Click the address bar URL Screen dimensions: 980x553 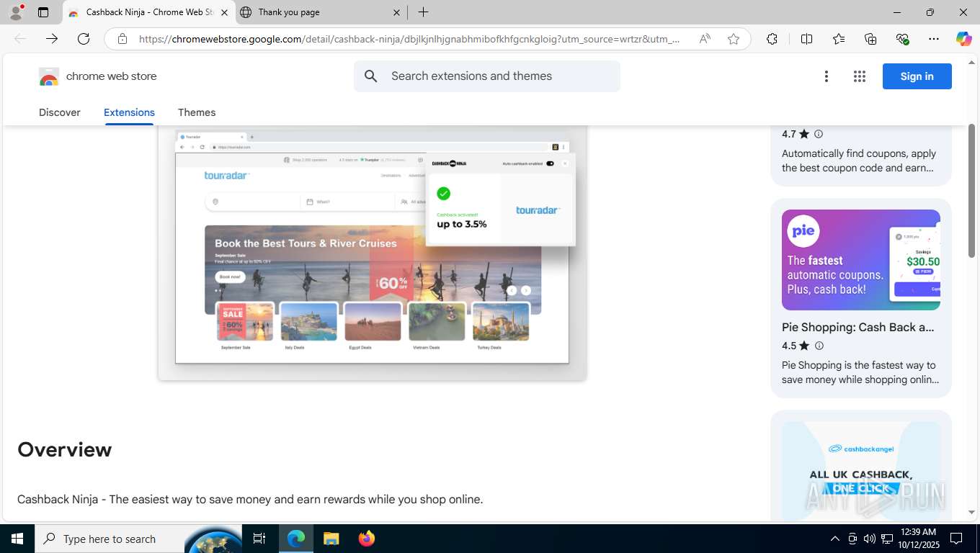coord(409,39)
